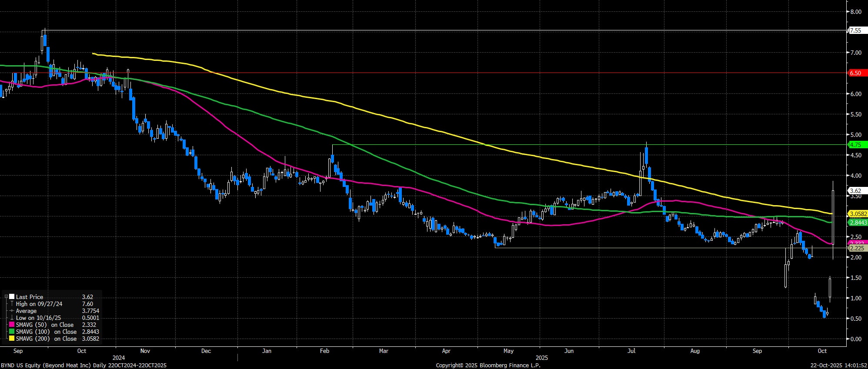The width and height of the screenshot is (868, 369).
Task: Click the yellow SMAVG (200) legend swatch
Action: pos(12,339)
